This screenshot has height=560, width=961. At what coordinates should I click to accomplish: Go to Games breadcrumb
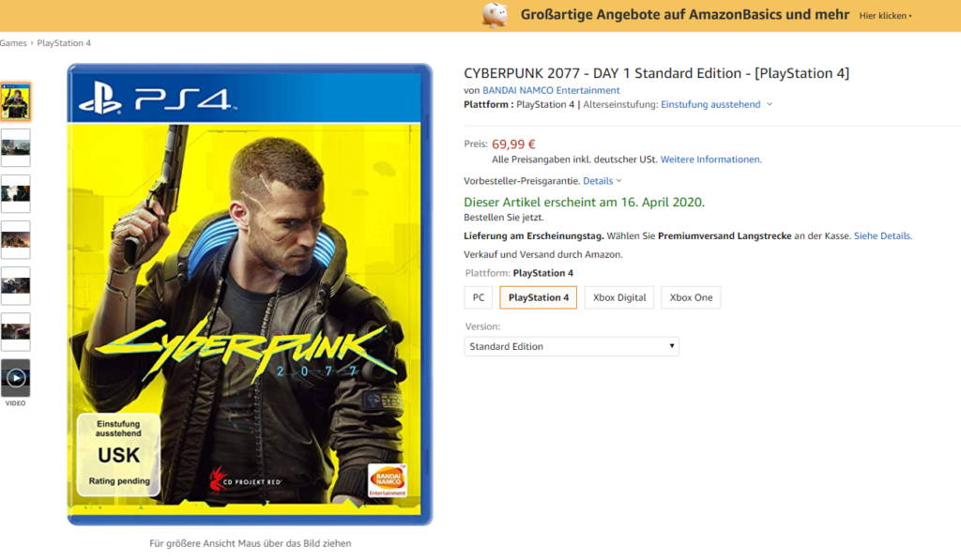13,43
